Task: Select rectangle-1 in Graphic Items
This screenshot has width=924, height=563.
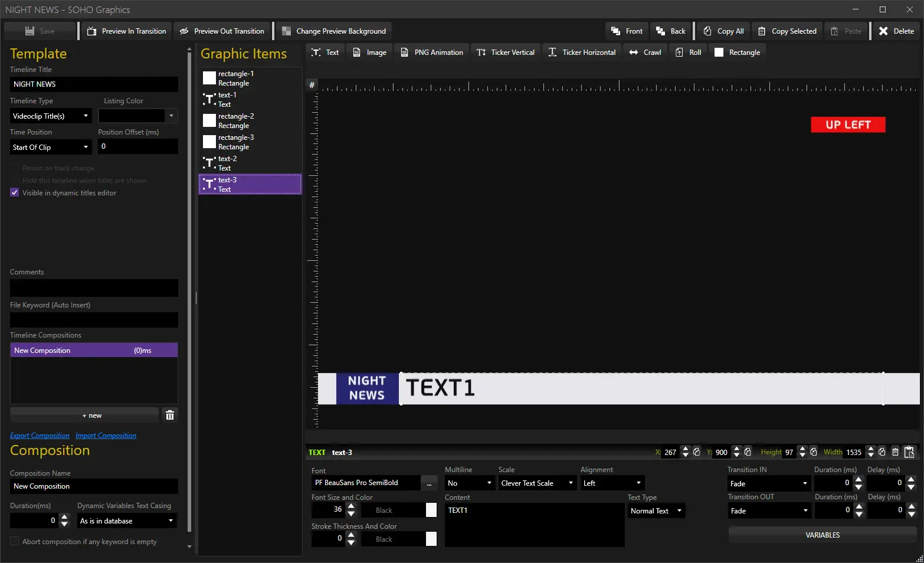Action: click(250, 78)
